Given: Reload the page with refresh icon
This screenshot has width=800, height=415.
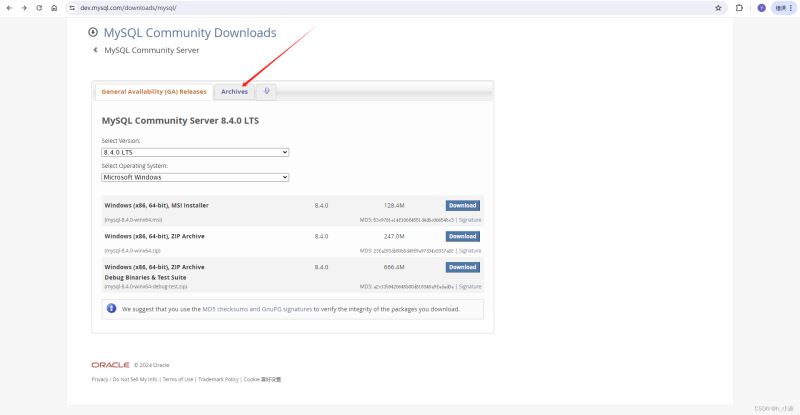Looking at the screenshot, I should click(39, 7).
